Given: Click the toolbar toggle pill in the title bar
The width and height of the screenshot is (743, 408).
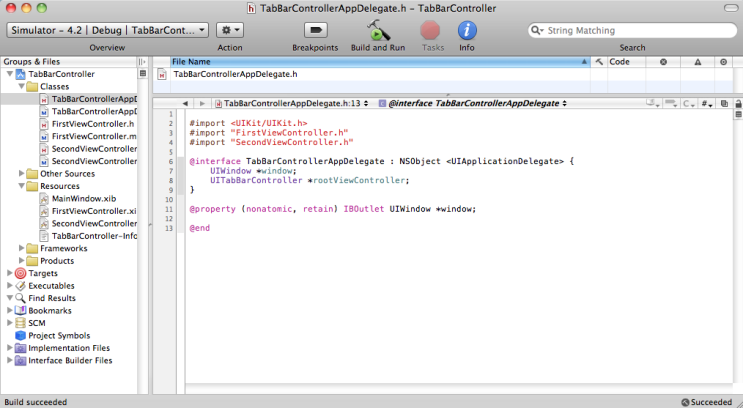Looking at the screenshot, I should coord(731,8).
